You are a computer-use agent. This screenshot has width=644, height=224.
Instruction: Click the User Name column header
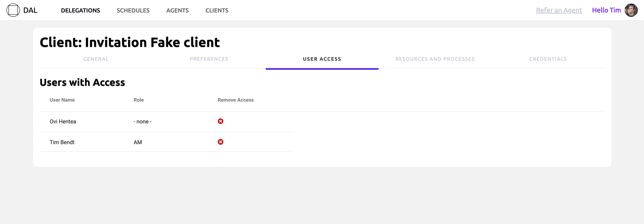pos(62,100)
